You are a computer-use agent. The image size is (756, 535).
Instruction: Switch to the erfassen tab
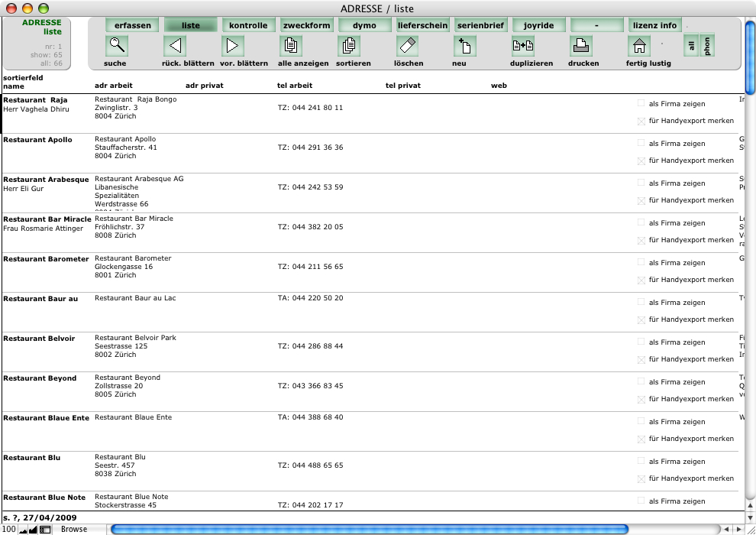(x=132, y=25)
